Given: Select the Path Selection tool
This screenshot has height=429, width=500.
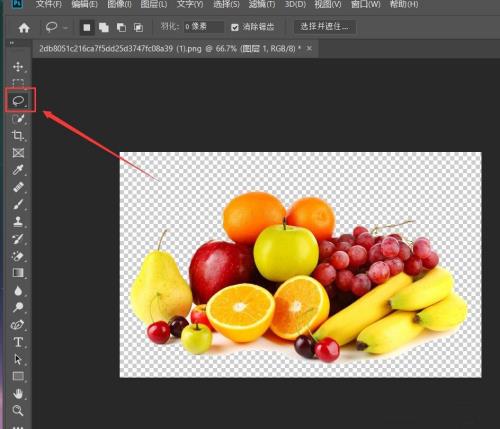Looking at the screenshot, I should (x=18, y=359).
